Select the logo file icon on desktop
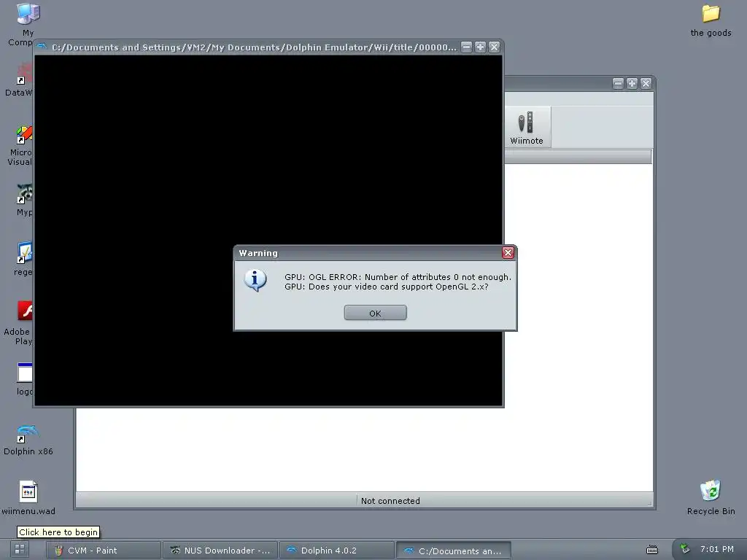The image size is (747, 560). click(25, 373)
